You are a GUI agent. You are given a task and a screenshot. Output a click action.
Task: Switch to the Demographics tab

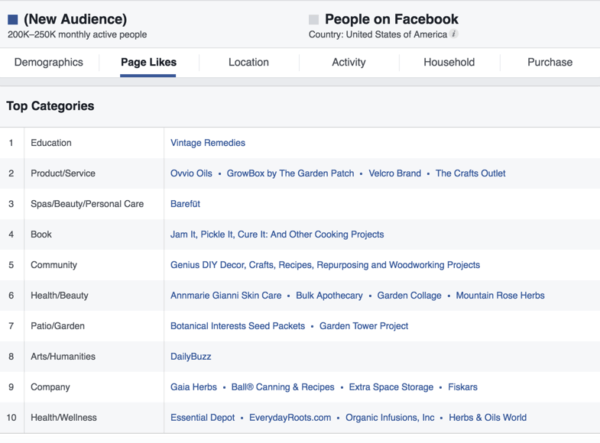click(49, 62)
